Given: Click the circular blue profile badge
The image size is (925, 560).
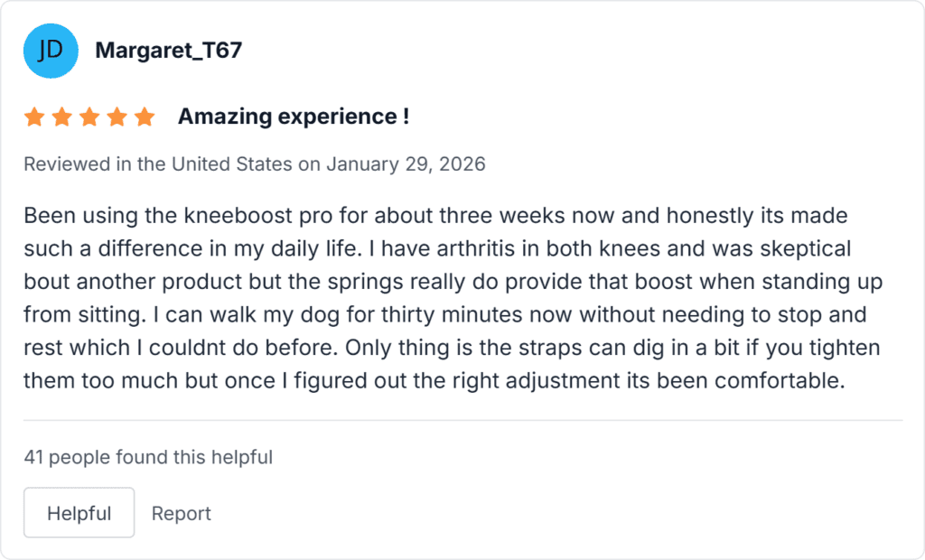Looking at the screenshot, I should 51,51.
